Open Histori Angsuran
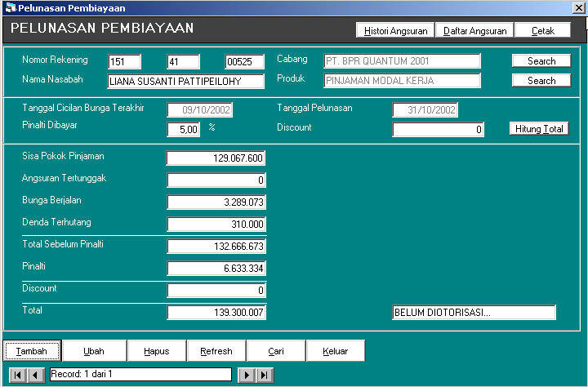 point(395,30)
